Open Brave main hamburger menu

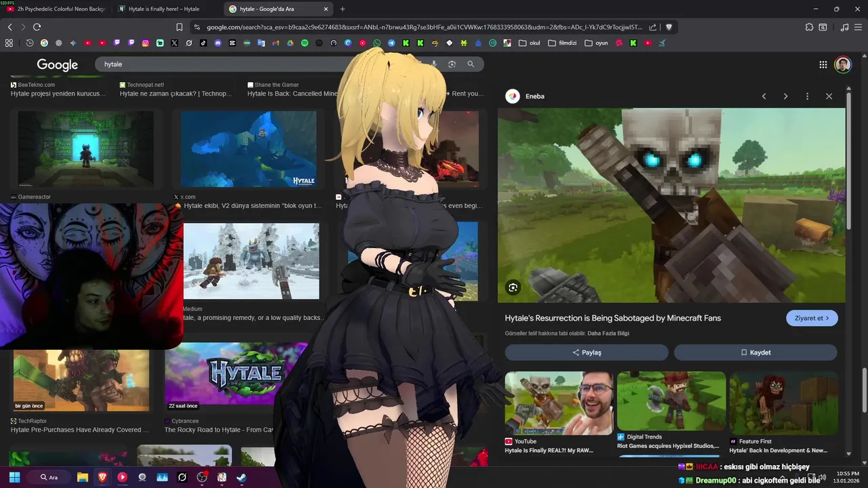point(859,27)
